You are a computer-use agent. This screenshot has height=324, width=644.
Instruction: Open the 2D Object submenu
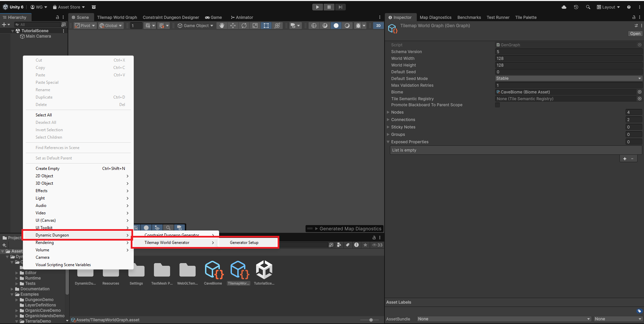pos(78,176)
